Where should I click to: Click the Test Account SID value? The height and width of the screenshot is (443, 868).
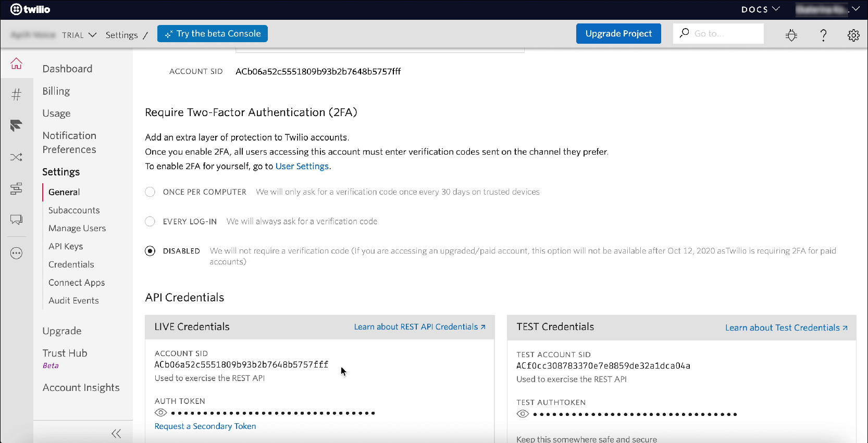click(x=603, y=366)
